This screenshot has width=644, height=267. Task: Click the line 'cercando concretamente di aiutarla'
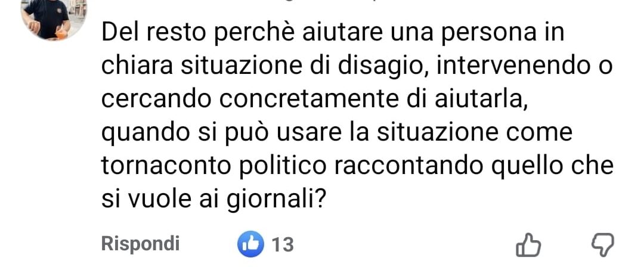314,100
